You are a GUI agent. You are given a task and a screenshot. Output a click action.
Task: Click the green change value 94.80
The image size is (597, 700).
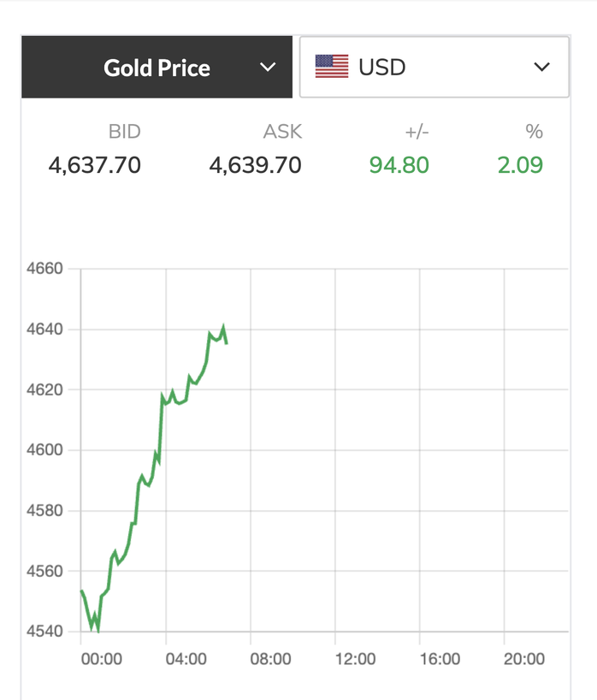coord(399,165)
